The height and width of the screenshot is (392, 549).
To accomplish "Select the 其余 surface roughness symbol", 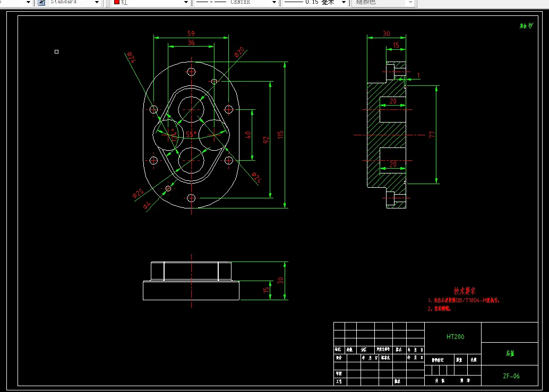I will [526, 25].
